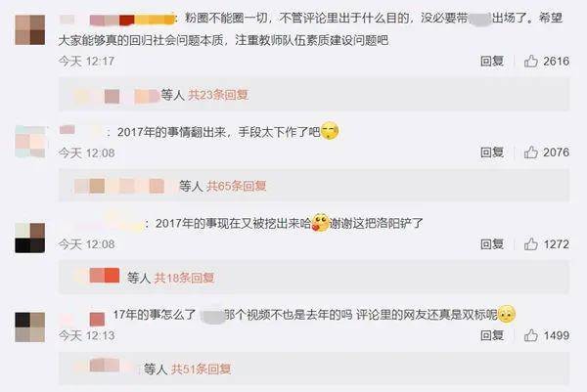Click 回复 on the 12:13 comment
587x392 pixels.
pyautogui.click(x=492, y=335)
